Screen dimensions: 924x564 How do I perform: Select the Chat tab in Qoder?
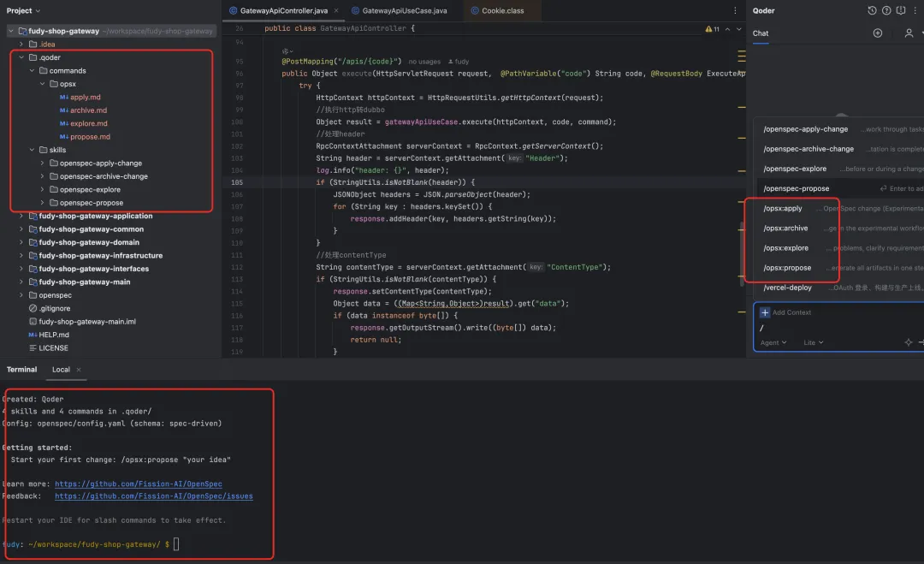761,33
